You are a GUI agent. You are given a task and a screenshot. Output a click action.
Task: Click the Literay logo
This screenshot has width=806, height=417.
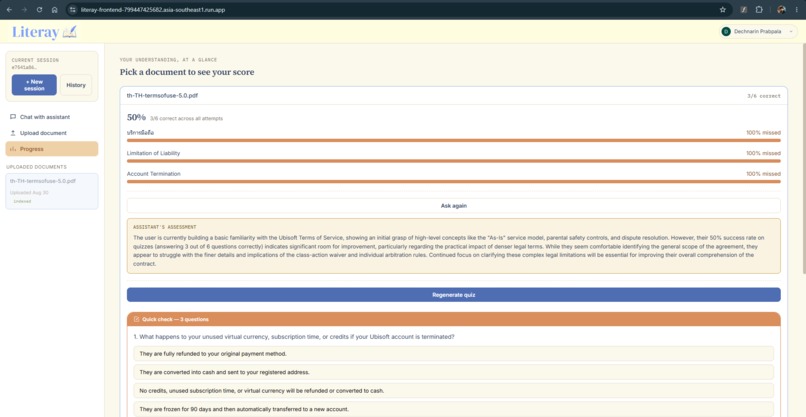(44, 32)
